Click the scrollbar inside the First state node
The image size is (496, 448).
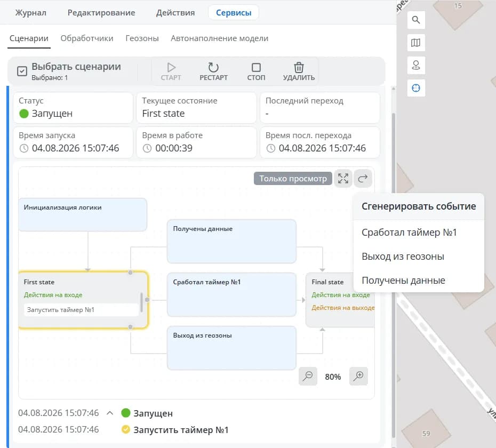coord(141,302)
